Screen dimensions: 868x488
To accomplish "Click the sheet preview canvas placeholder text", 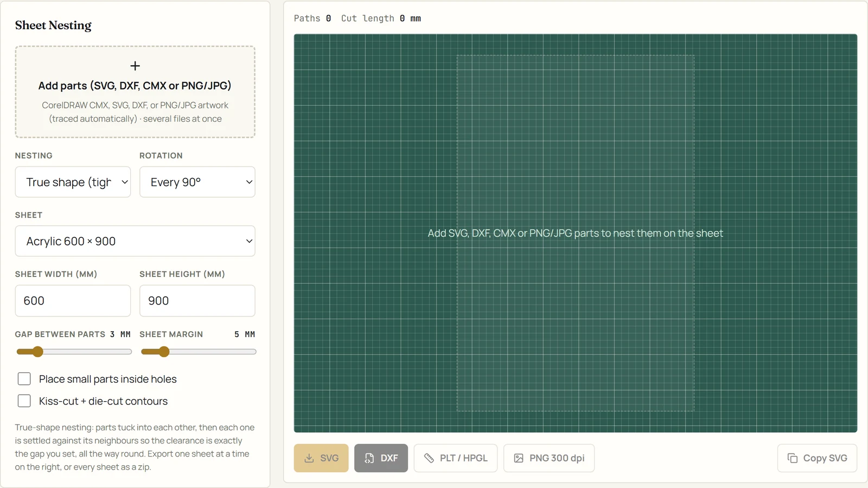I will 575,233.
